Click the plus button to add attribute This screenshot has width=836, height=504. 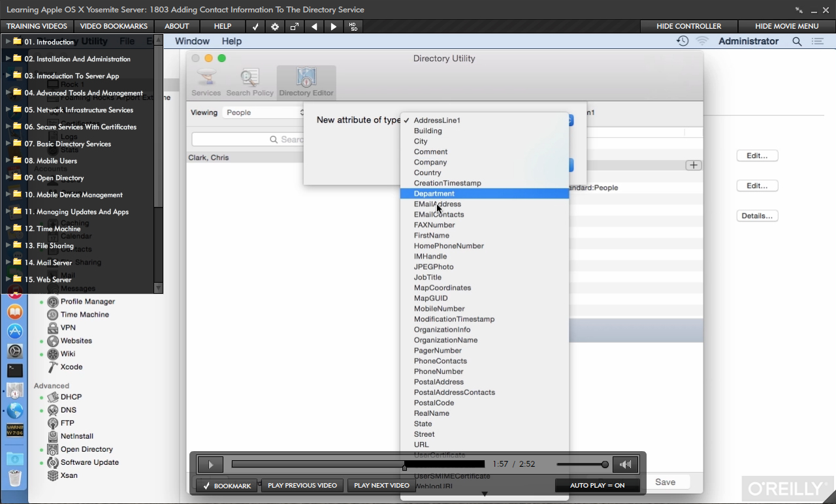click(694, 165)
